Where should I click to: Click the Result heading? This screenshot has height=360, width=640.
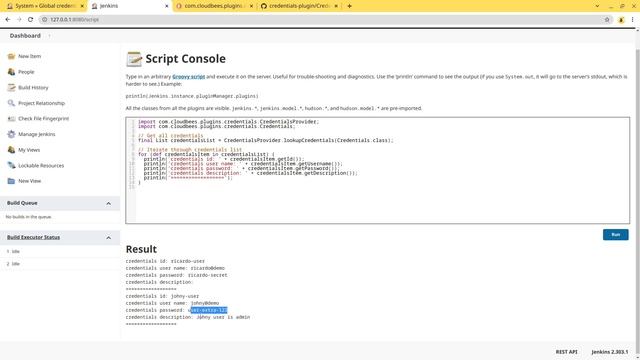(141, 249)
